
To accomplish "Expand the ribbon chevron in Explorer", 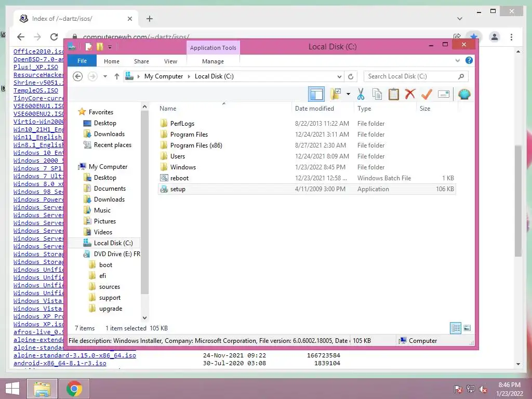I will 457,60.
